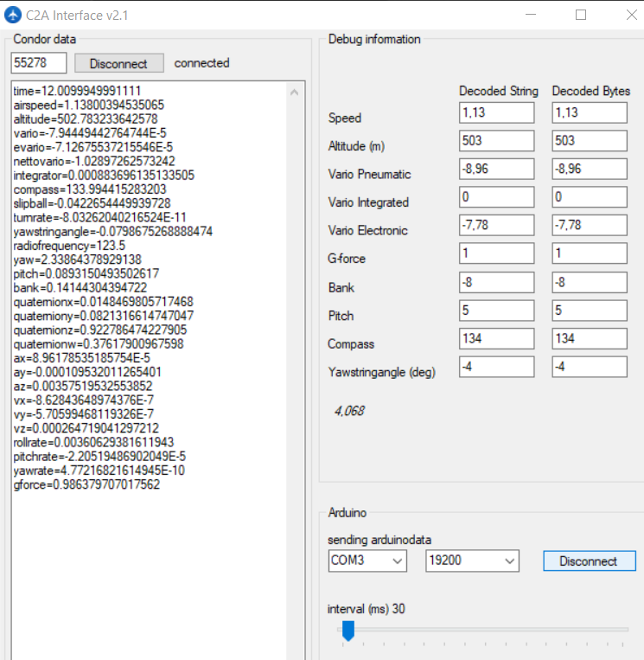Click the 'altitude=502.783233642578' line
644x660 pixels.
tap(86, 119)
